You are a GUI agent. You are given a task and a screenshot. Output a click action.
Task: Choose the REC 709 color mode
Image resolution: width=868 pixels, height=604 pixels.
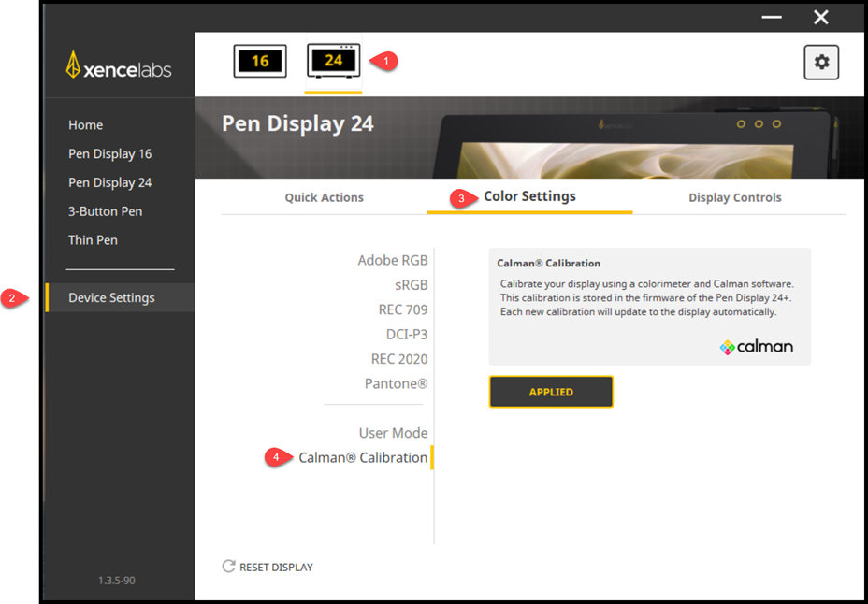pos(403,309)
